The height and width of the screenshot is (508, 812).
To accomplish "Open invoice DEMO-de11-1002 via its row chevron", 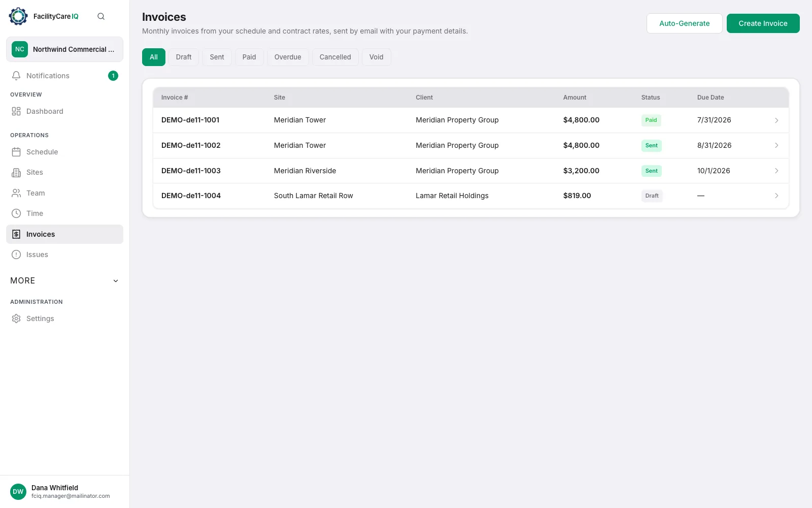I will [x=776, y=145].
